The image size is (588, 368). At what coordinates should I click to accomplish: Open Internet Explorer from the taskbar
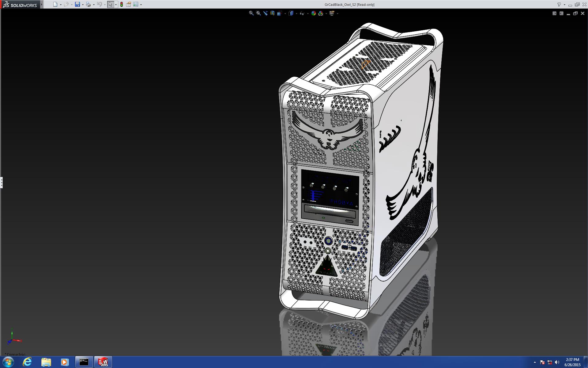27,362
